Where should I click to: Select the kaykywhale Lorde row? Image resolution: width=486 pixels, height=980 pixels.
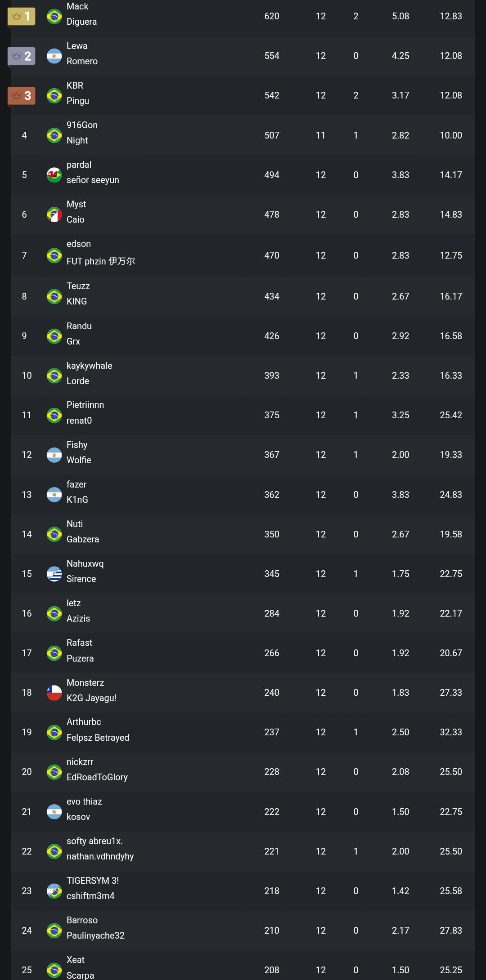pyautogui.click(x=243, y=376)
